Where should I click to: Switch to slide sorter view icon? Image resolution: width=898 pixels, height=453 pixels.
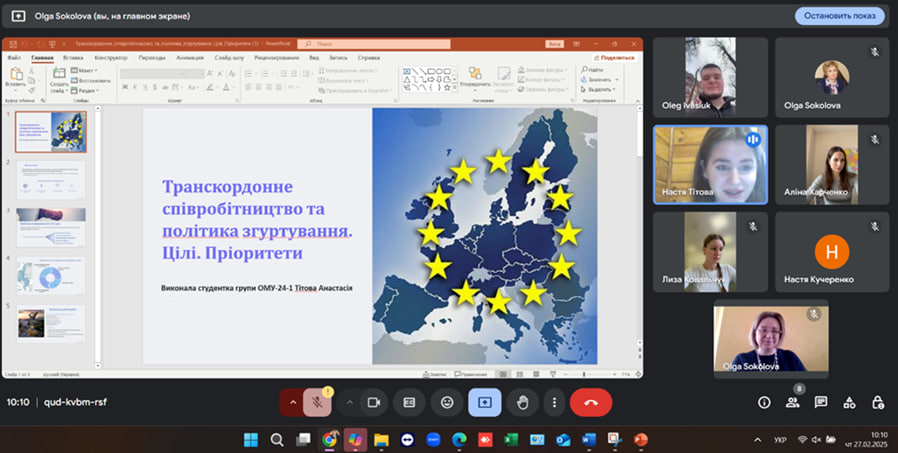[x=519, y=375]
